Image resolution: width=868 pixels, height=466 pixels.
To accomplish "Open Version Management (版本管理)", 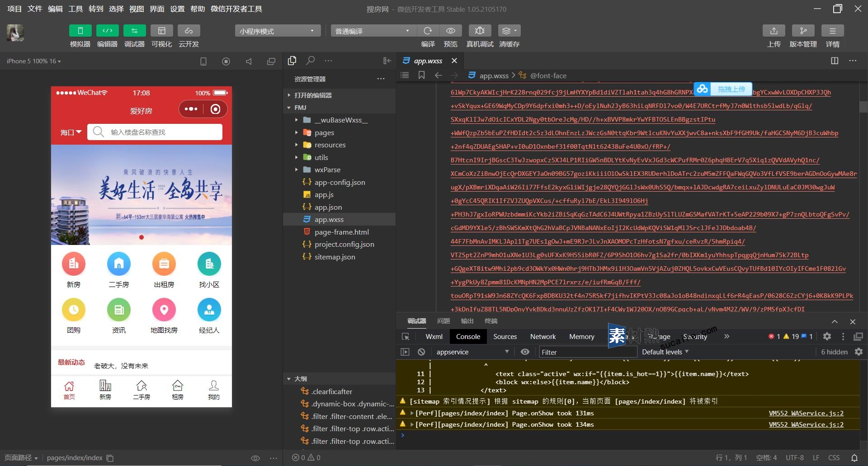I will 803,31.
